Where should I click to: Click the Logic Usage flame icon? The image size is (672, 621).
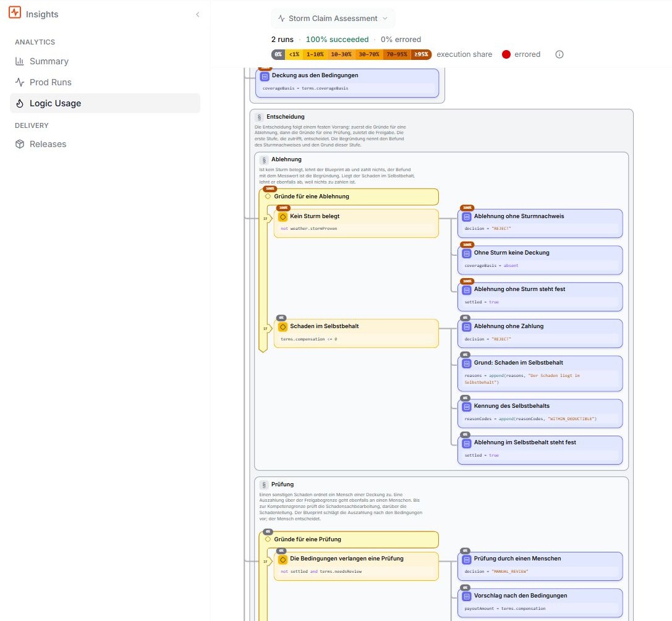tap(19, 103)
